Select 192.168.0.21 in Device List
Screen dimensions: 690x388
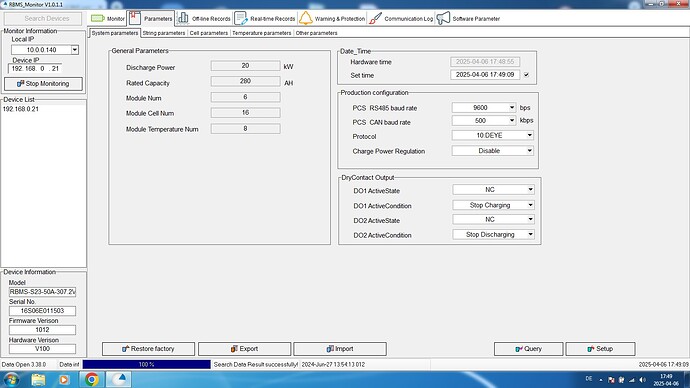click(x=21, y=109)
